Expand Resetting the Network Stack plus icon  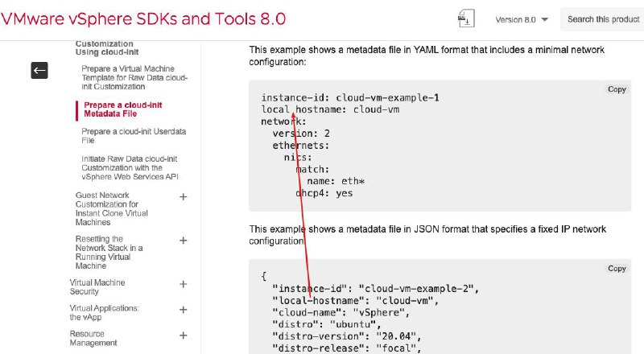[183, 241]
